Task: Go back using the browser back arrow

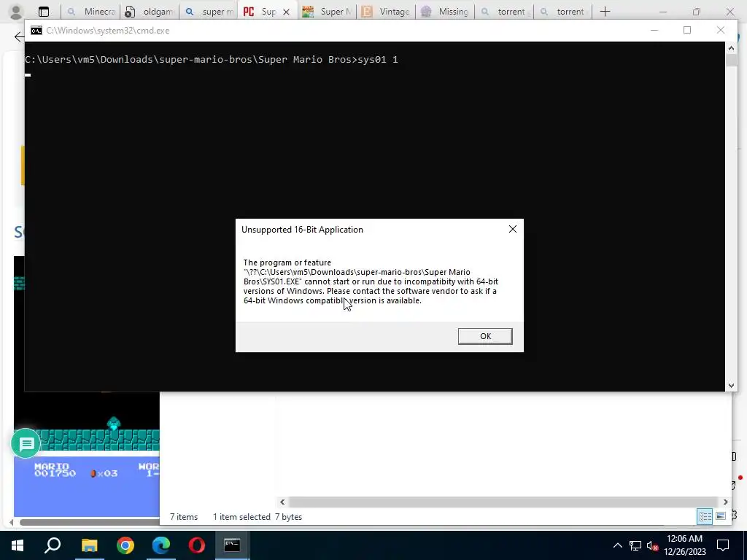Action: pyautogui.click(x=19, y=36)
